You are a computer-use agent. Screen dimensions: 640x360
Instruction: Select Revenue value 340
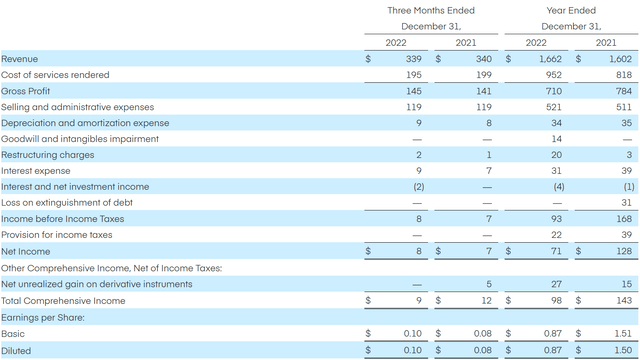(x=484, y=59)
